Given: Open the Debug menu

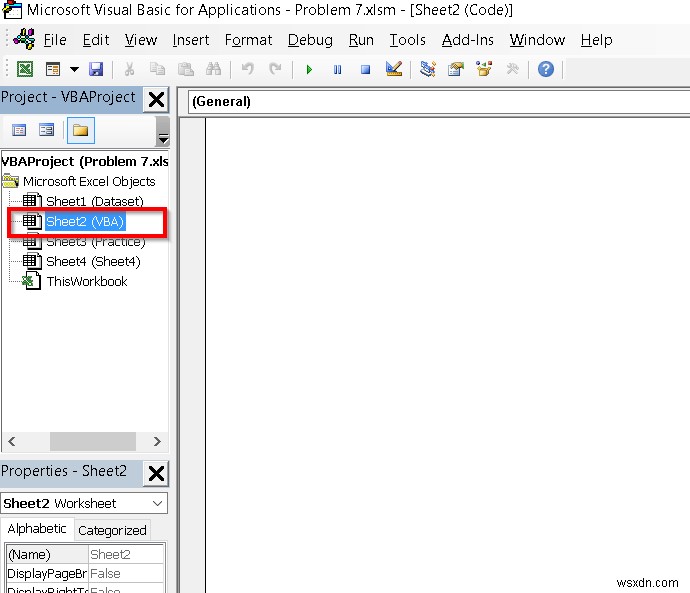Looking at the screenshot, I should pos(310,40).
